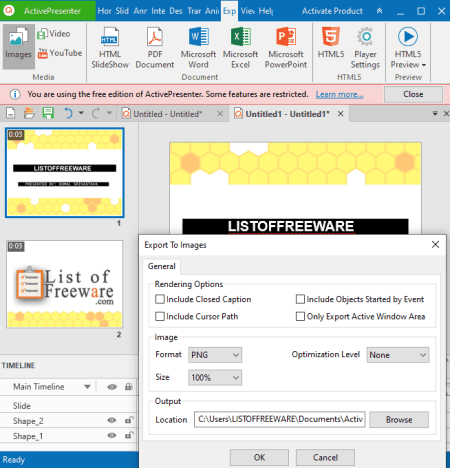This screenshot has height=468, width=450.
Task: Toggle lock for Shape_2
Action: tap(129, 420)
